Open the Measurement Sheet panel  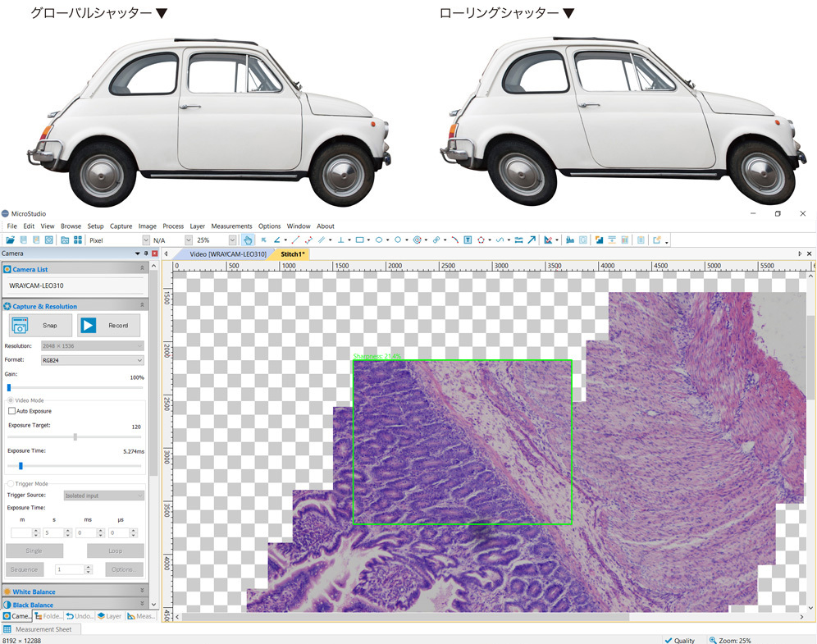43,629
